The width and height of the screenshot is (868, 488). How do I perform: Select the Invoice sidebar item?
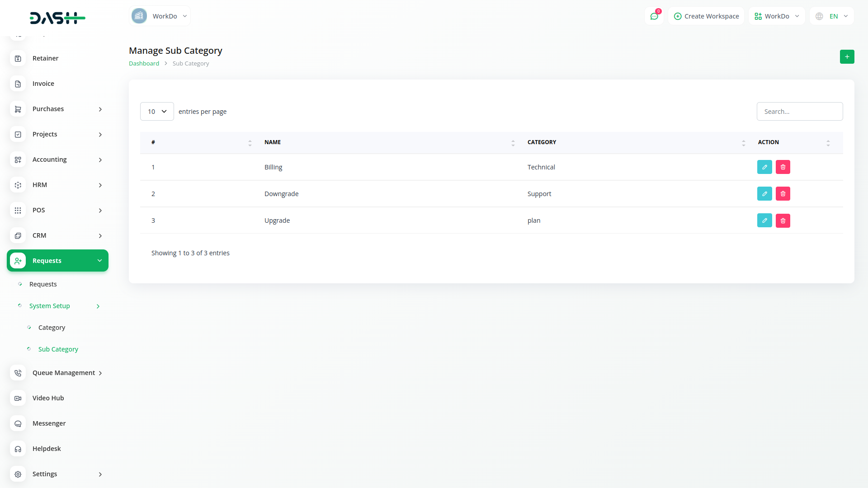click(x=43, y=84)
